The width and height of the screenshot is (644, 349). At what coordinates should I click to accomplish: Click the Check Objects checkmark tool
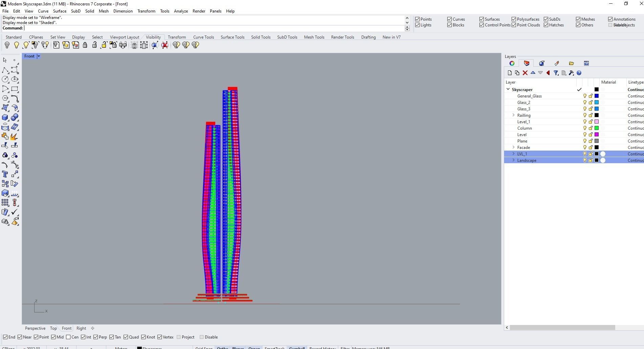(x=15, y=212)
